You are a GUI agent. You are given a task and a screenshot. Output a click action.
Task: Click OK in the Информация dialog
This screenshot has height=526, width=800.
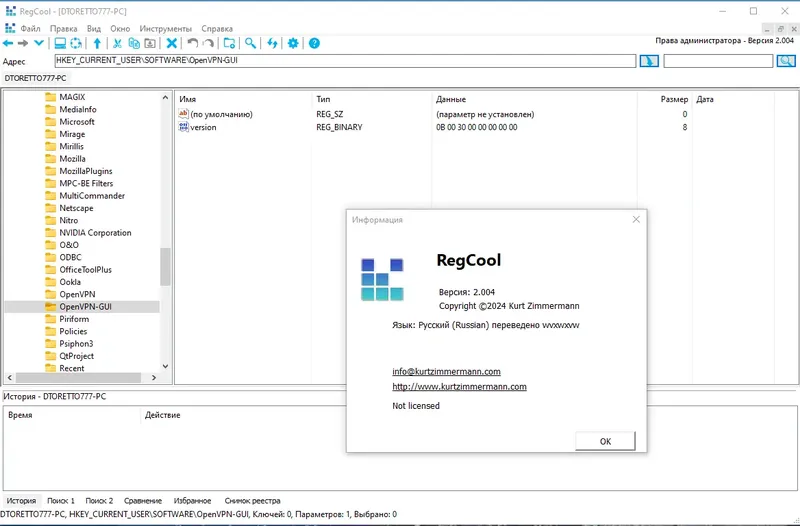[605, 441]
